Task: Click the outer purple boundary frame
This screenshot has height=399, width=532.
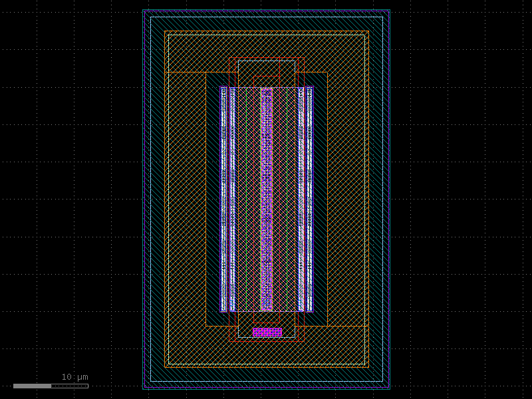Action: click(145, 199)
